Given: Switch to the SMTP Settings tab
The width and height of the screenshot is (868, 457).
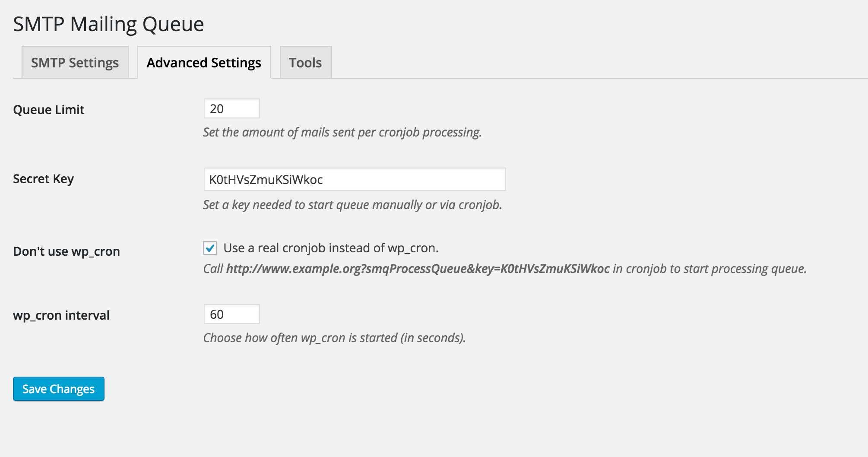Looking at the screenshot, I should tap(75, 63).
